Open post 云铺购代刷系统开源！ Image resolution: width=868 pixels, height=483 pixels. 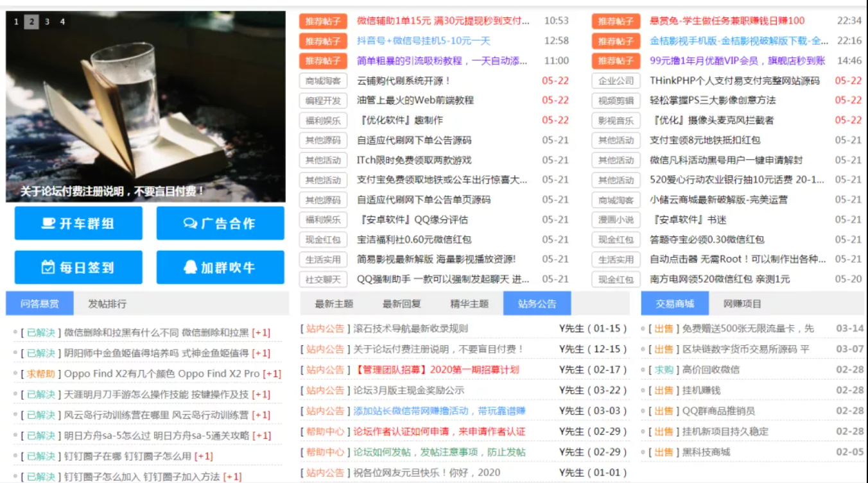404,80
